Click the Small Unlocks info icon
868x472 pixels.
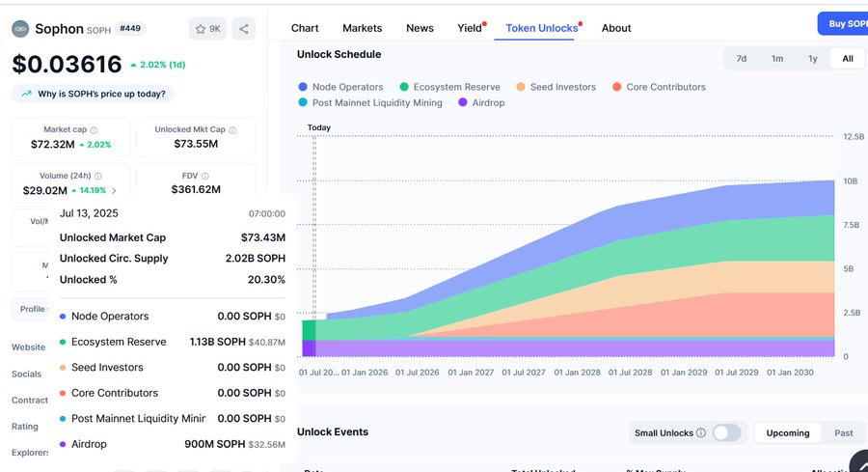701,432
